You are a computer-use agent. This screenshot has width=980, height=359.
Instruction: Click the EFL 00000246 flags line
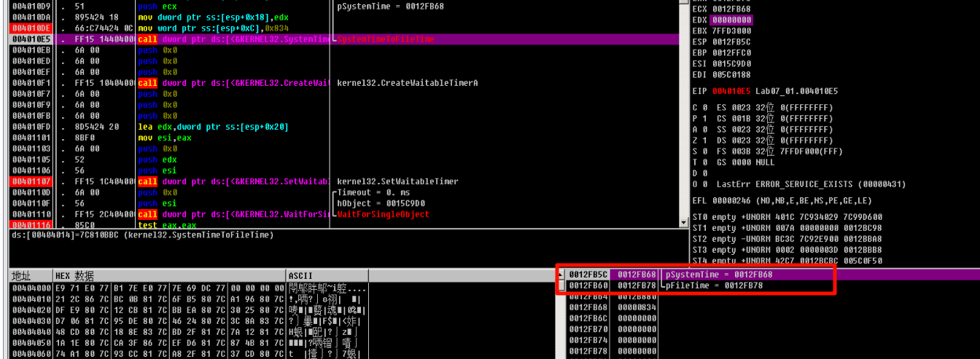(x=782, y=200)
